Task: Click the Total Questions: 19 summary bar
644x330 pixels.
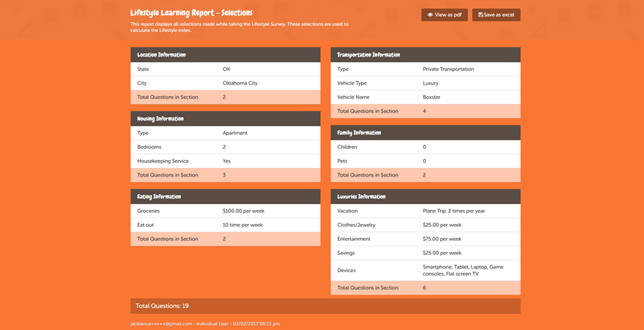Action: pos(325,306)
